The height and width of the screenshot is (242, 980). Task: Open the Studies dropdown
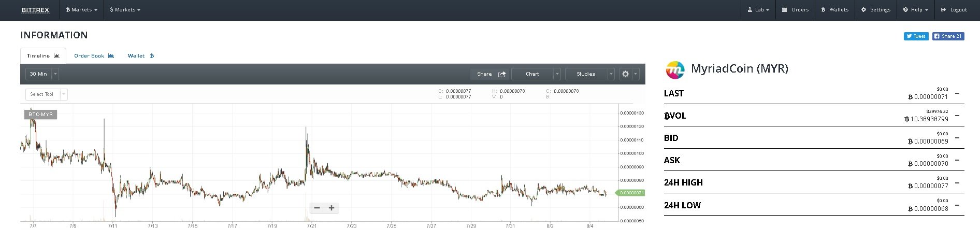[590, 74]
